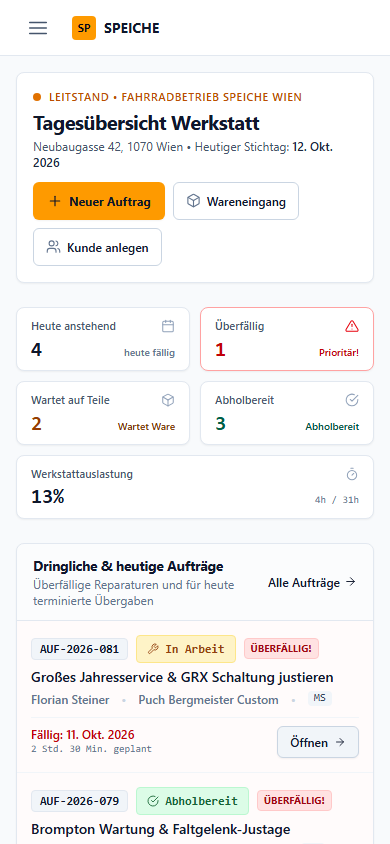Screen dimensions: 390x844
Task: Click the Prioritär! label
Action: (x=338, y=353)
